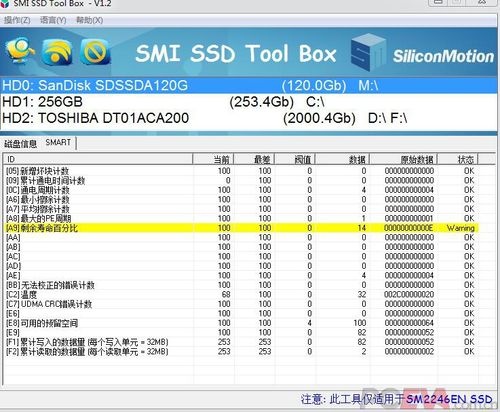
Task: Select row [E9]
Action: pos(241,332)
